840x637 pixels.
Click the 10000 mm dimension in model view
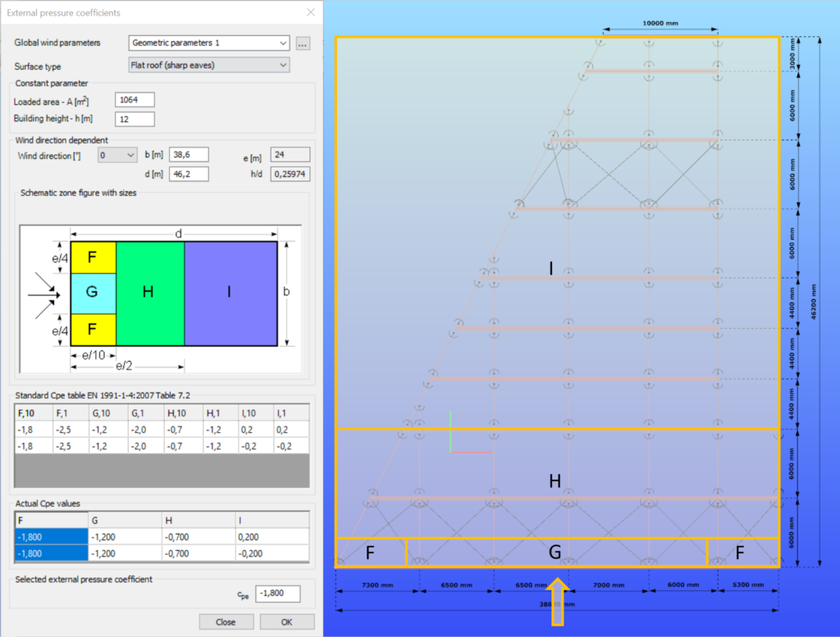[x=660, y=23]
